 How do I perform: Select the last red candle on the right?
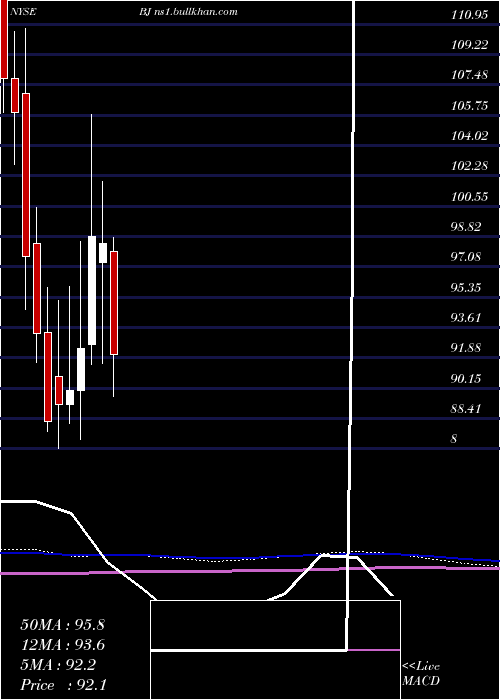114,303
